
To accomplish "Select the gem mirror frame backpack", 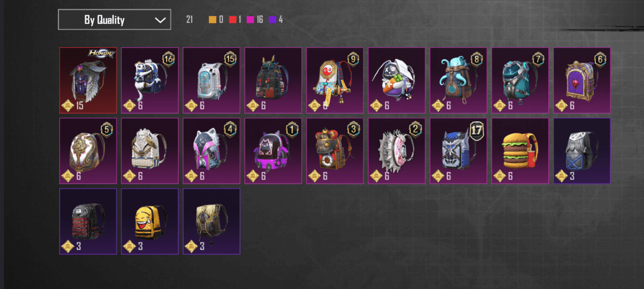I will point(582,80).
